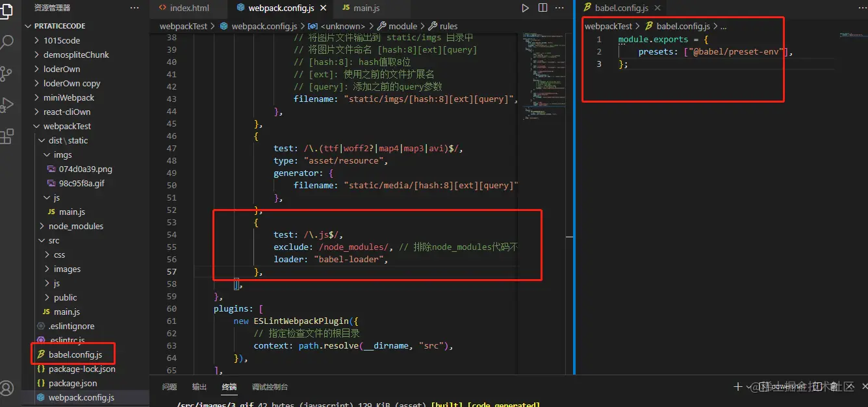868x407 pixels.
Task: Open the Explorer view in activity bar
Action: click(x=6, y=11)
